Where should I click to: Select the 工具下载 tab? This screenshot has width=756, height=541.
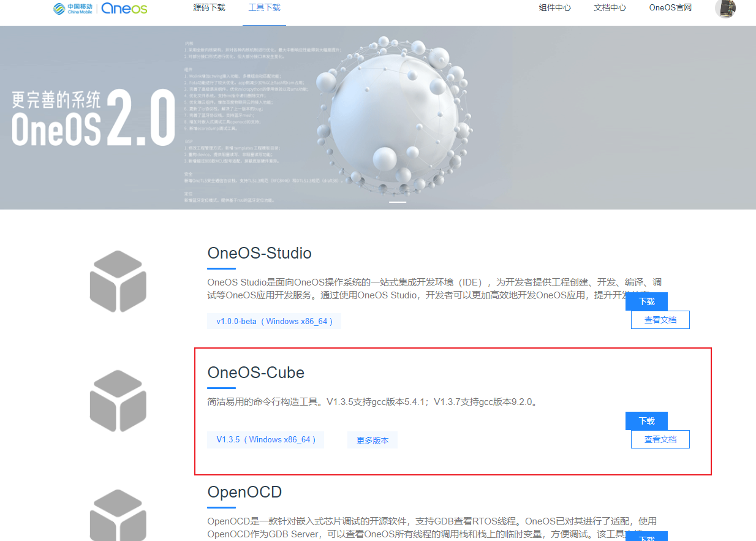tap(264, 8)
